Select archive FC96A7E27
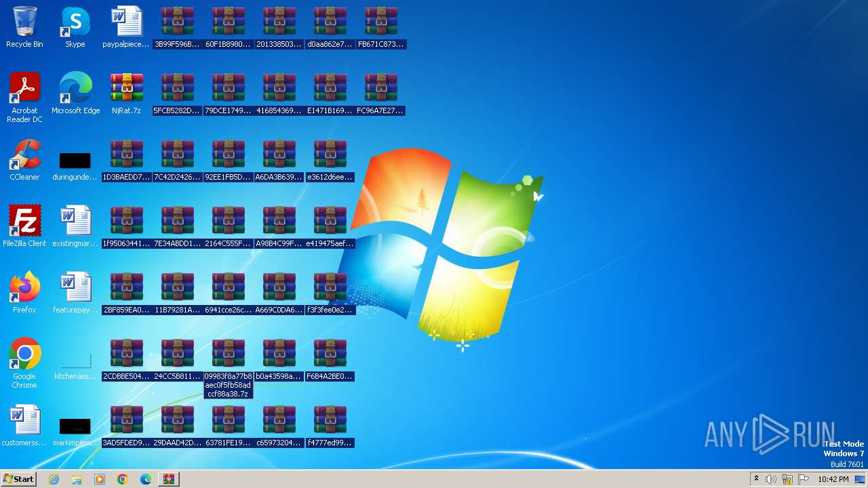This screenshot has width=868, height=488. point(380,94)
